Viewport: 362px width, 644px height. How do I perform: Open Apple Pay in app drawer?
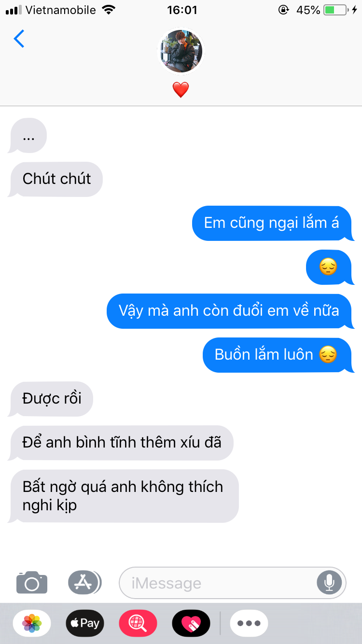85,623
